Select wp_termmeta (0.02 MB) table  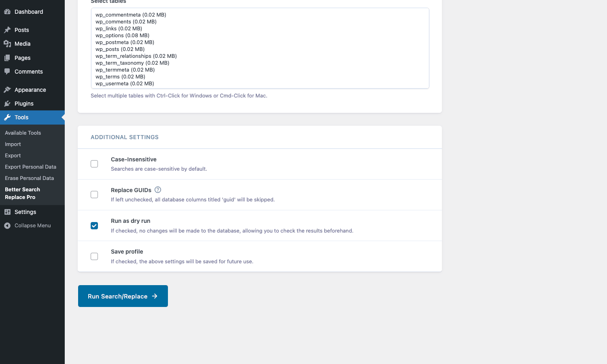pos(125,70)
